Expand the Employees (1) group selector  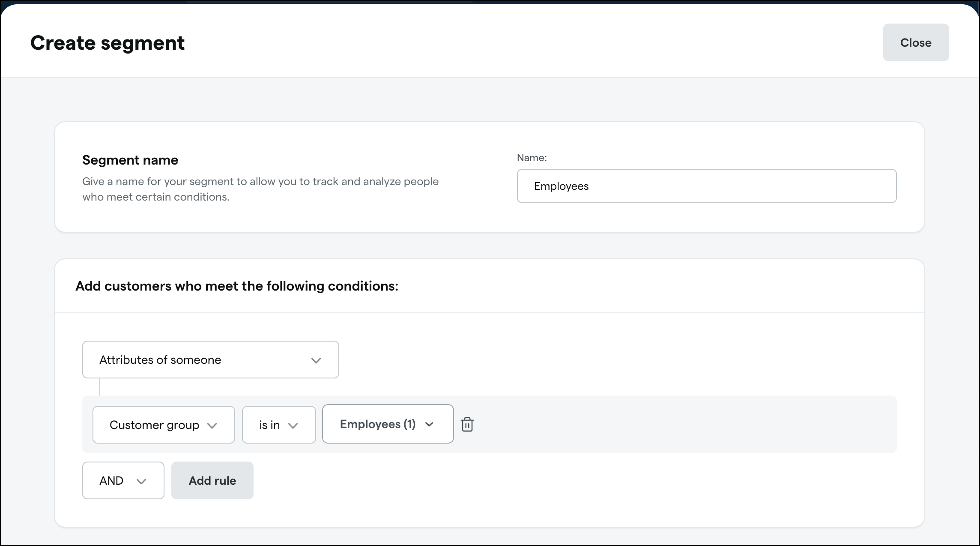pos(388,424)
